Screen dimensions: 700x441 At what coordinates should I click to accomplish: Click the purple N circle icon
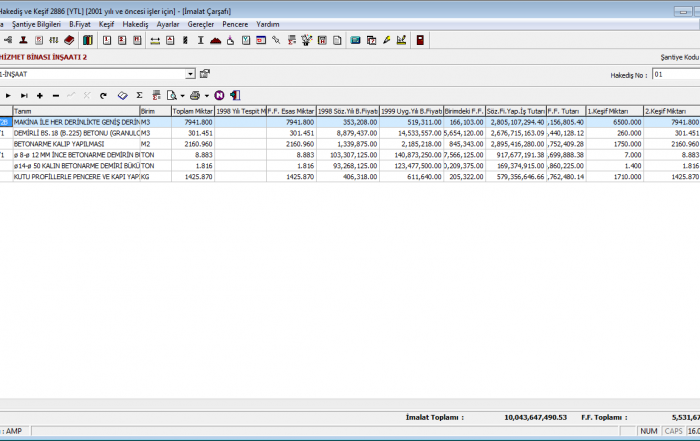click(x=219, y=95)
